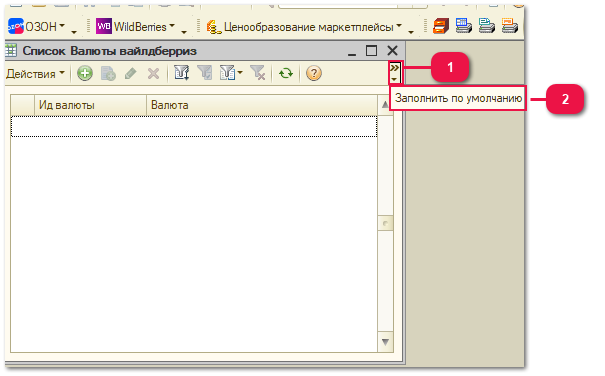Click the ОЗОН logo icon
This screenshot has width=605, height=376.
click(15, 26)
